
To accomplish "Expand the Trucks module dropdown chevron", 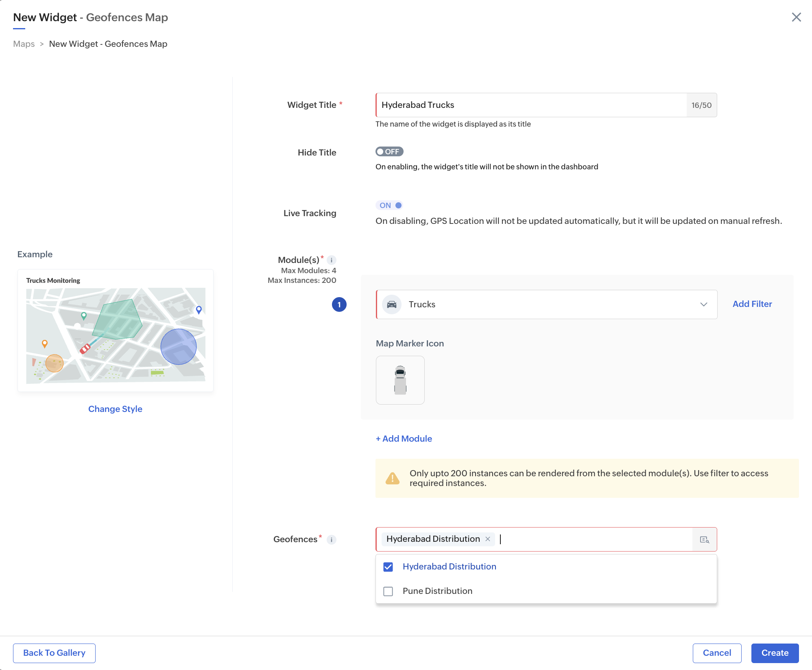I will point(703,304).
